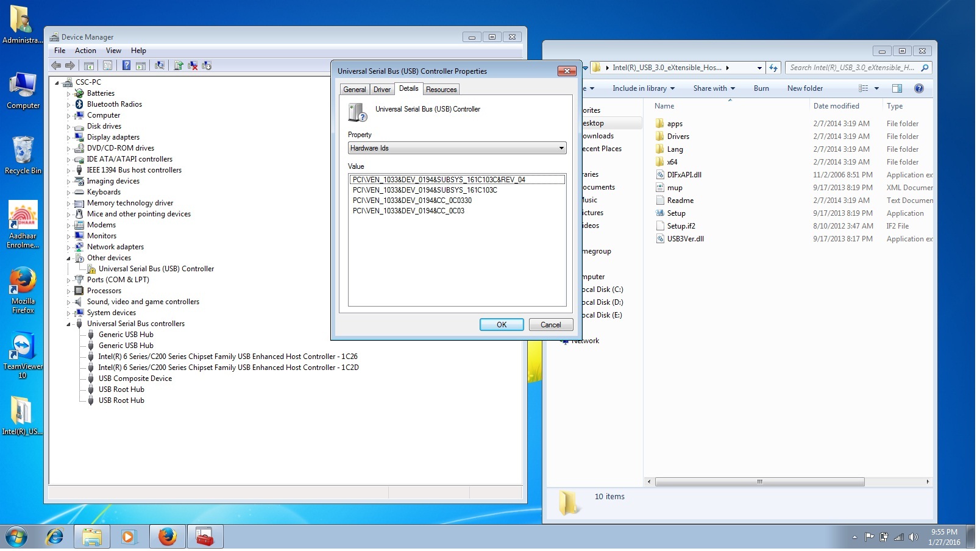Screen dimensions: 980x551
Task: Click the Setup application file
Action: (676, 213)
